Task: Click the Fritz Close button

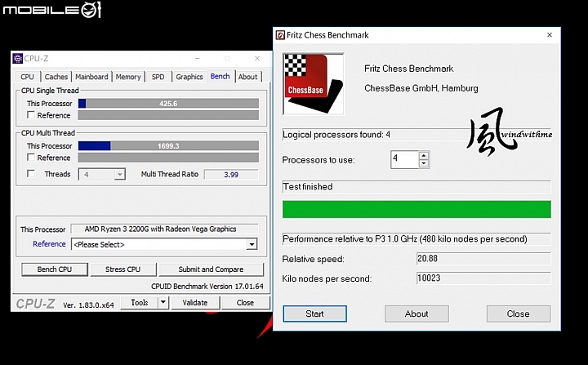Action: coord(519,314)
